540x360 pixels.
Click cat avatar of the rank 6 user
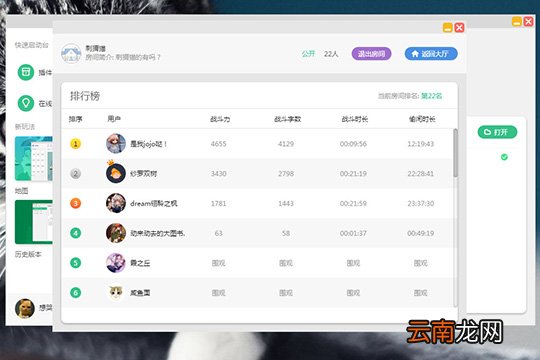tap(116, 293)
